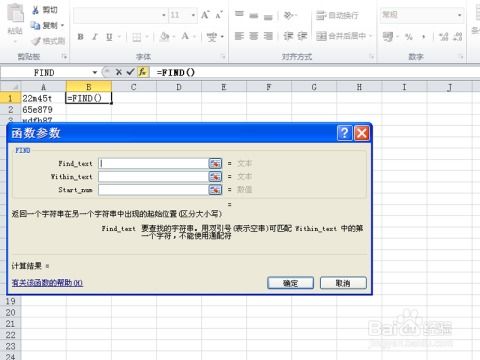This screenshot has height=360, width=480.
Task: Align text left
Action: pyautogui.click(x=239, y=36)
